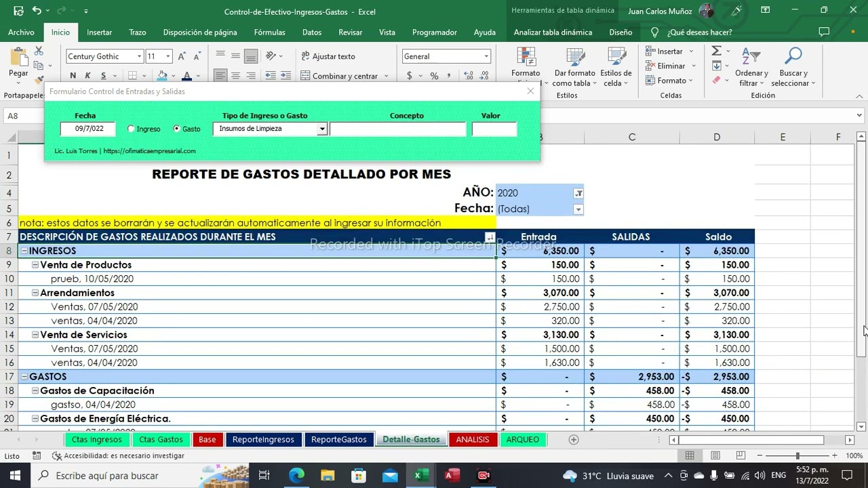Collapse the Arrendamientos group
This screenshot has height=488, width=868.
point(35,293)
